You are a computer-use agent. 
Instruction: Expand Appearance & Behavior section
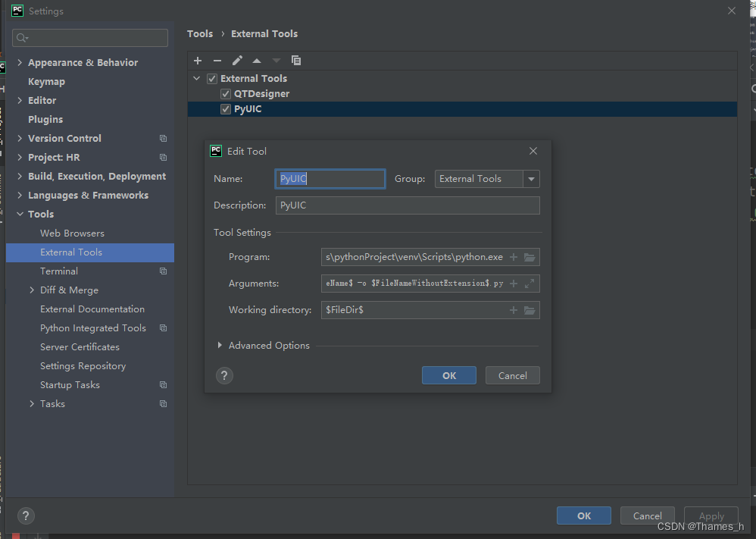(x=20, y=62)
